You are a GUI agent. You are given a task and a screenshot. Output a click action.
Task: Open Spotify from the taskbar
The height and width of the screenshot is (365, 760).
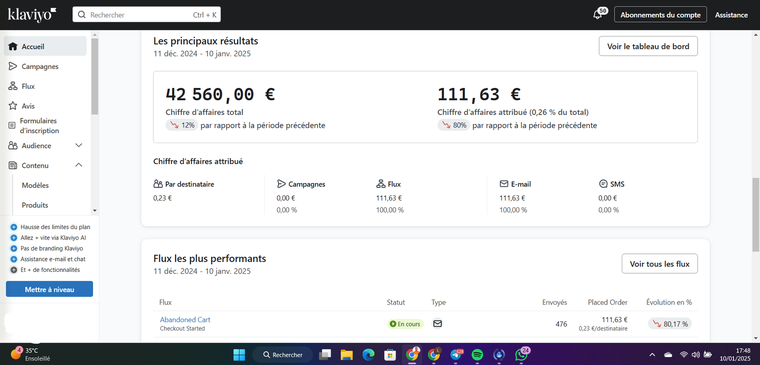[477, 355]
